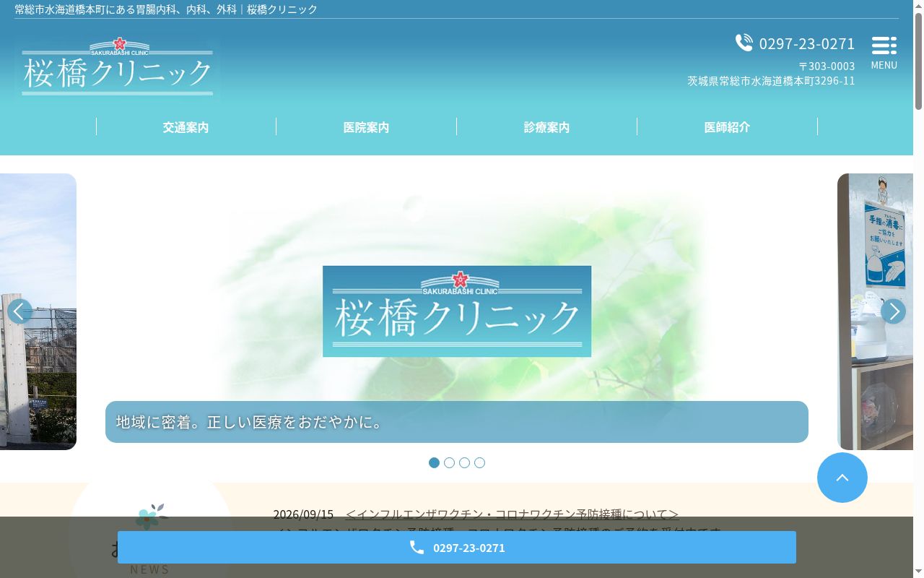Select the first carousel dot

click(x=434, y=462)
